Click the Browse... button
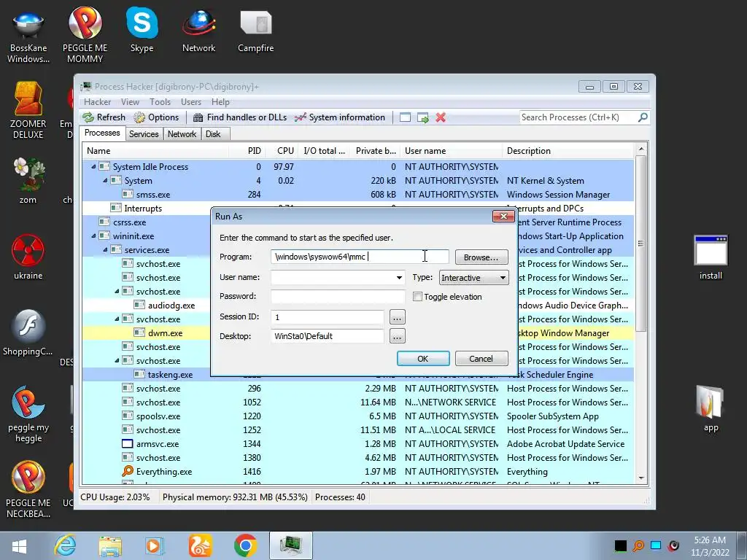 (481, 257)
